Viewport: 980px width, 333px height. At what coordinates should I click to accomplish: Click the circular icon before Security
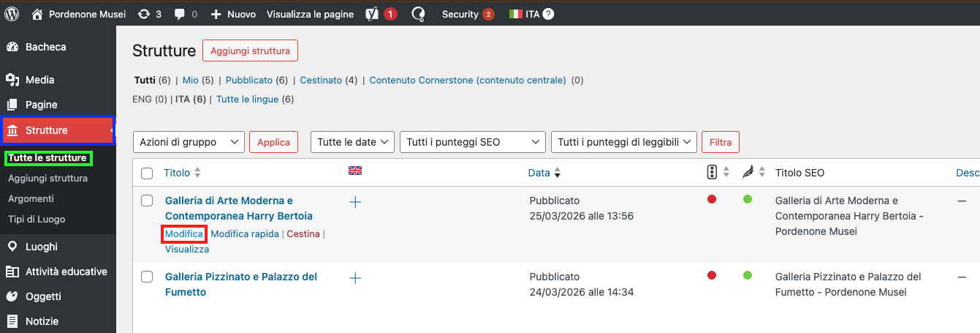click(x=419, y=14)
